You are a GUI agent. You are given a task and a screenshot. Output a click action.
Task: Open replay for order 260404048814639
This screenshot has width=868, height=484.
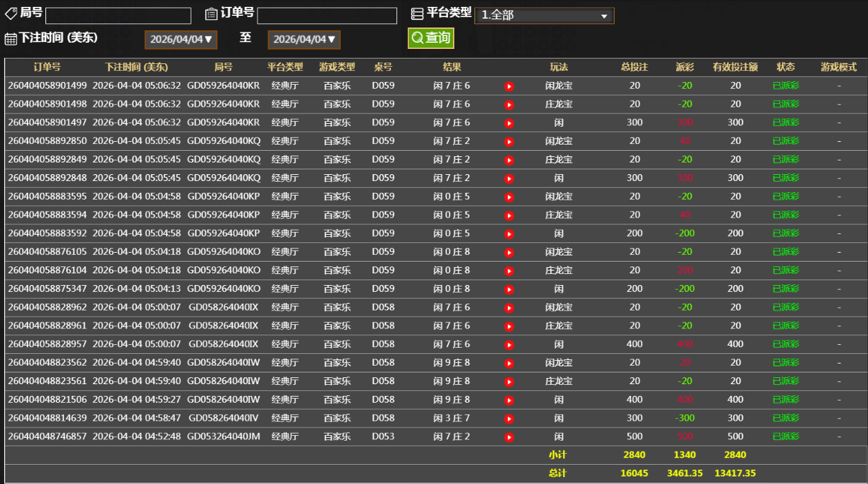click(x=509, y=419)
